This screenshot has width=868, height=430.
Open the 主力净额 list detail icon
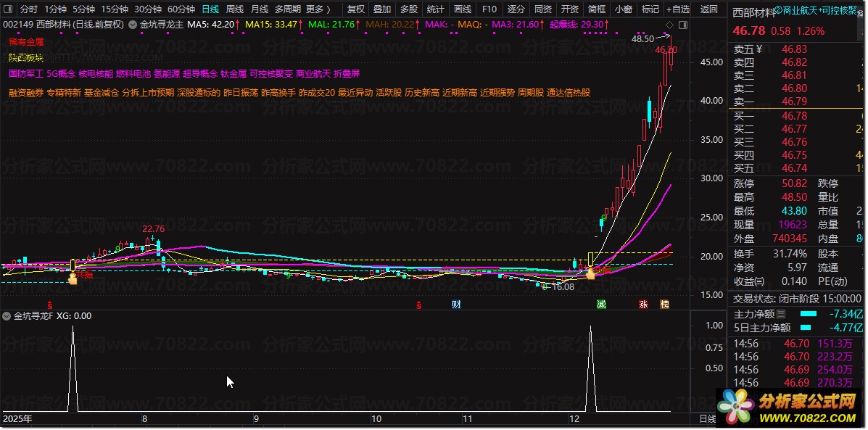[x=781, y=314]
